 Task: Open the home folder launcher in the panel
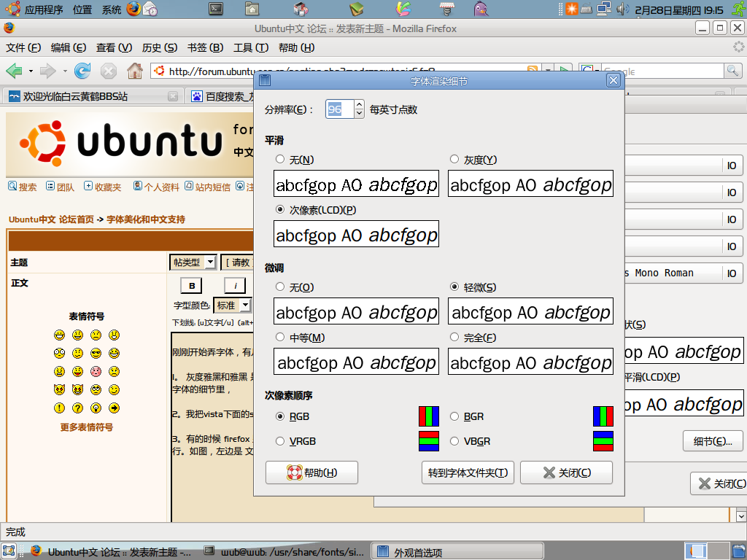coord(252,9)
